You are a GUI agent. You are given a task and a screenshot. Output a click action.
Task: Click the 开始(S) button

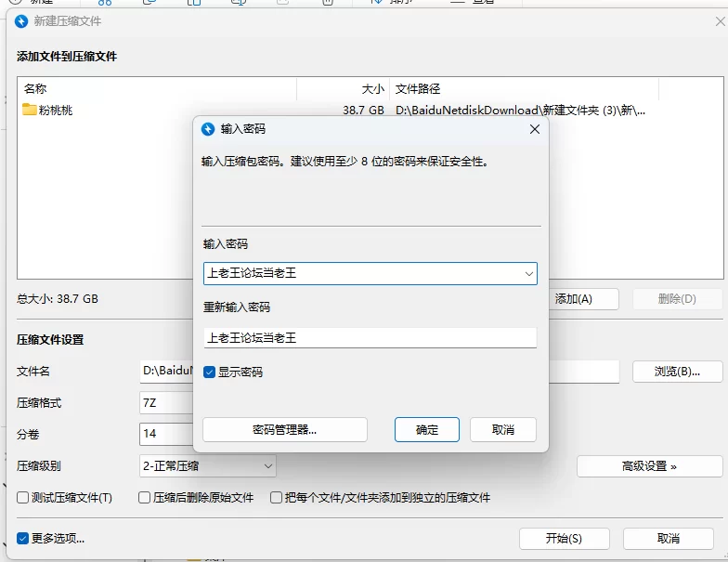click(x=565, y=539)
